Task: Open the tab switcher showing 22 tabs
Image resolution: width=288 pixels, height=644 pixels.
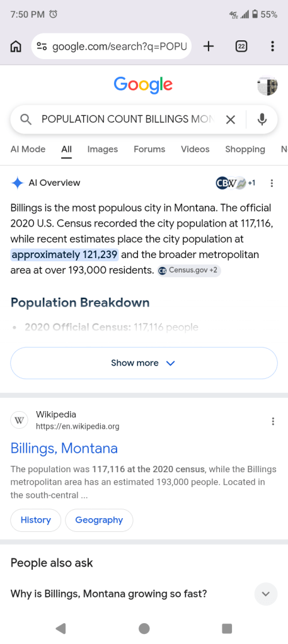Action: [241, 47]
